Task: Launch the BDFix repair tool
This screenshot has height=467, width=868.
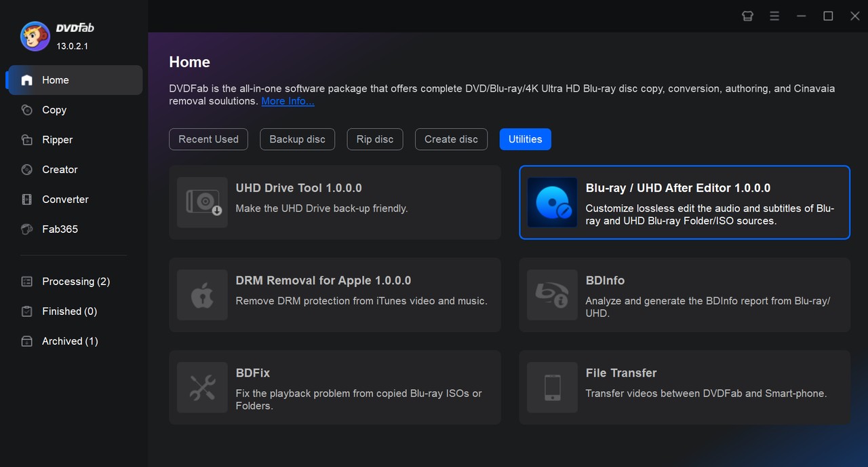Action: click(335, 387)
